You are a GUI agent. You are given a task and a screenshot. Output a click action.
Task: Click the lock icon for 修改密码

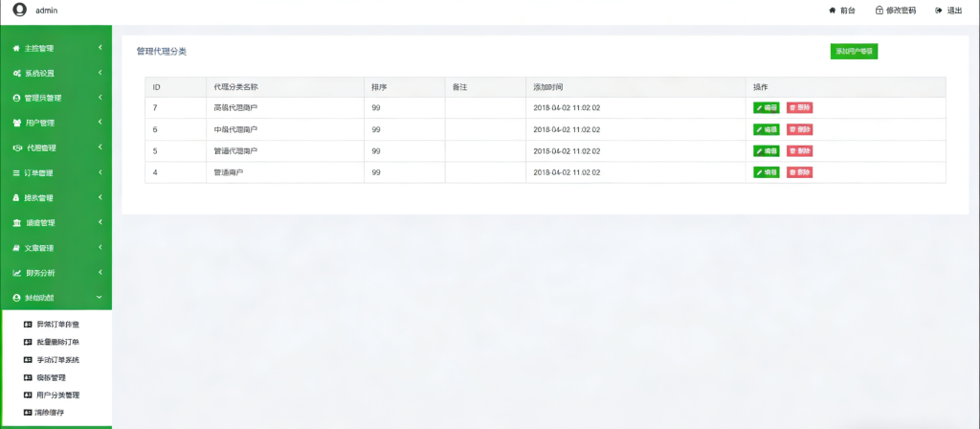pos(880,10)
